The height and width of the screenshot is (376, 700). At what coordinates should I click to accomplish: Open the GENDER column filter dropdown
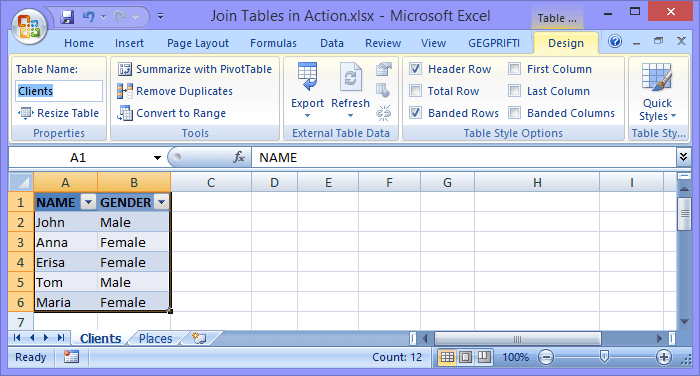pos(162,202)
